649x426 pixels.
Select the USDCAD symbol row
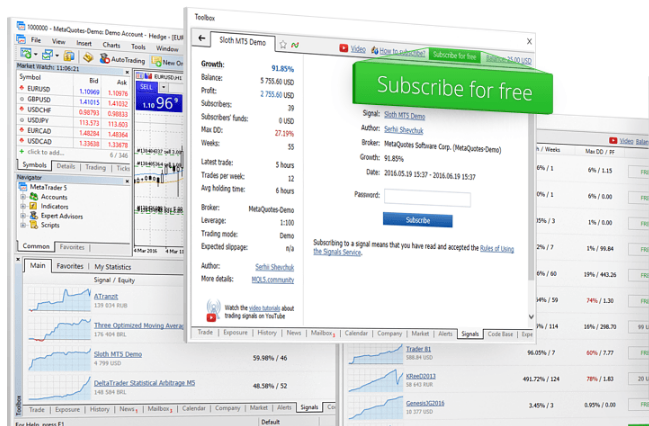tap(74, 142)
